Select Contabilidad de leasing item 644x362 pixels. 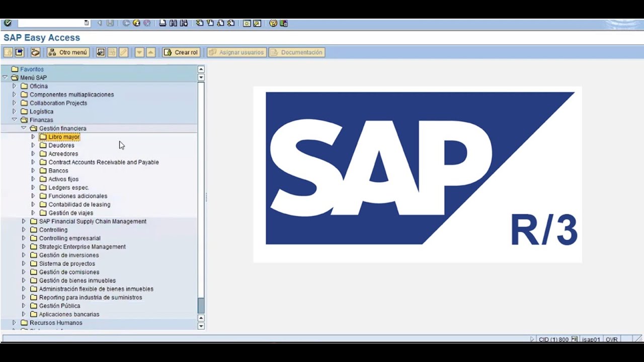click(79, 205)
